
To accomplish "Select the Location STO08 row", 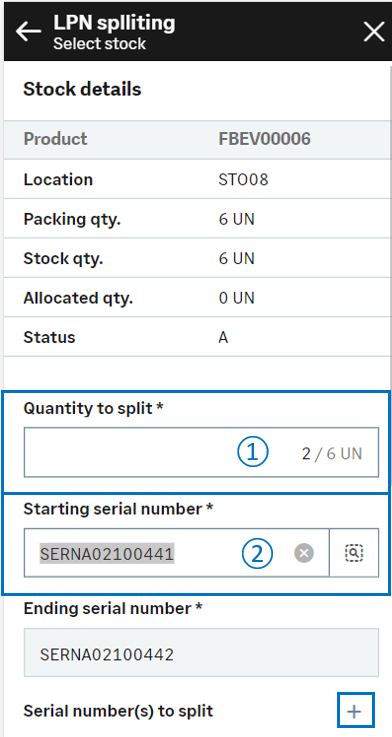I will pyautogui.click(x=197, y=180).
